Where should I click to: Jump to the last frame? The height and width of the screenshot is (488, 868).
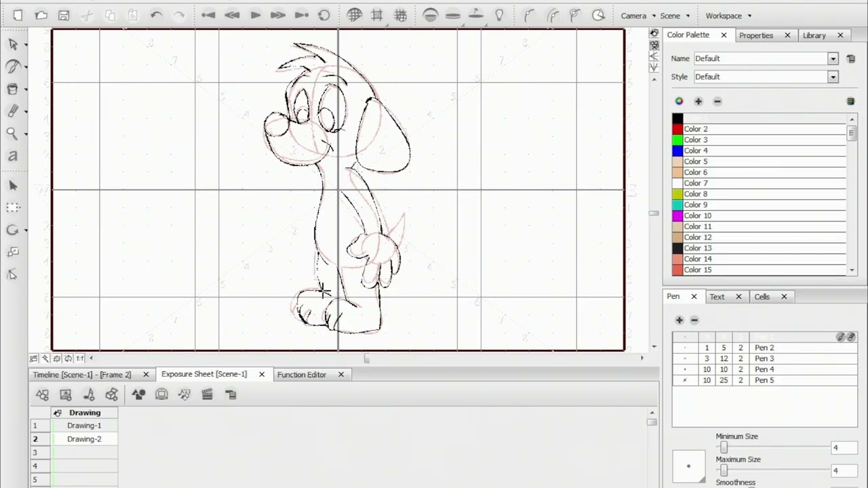pos(302,15)
